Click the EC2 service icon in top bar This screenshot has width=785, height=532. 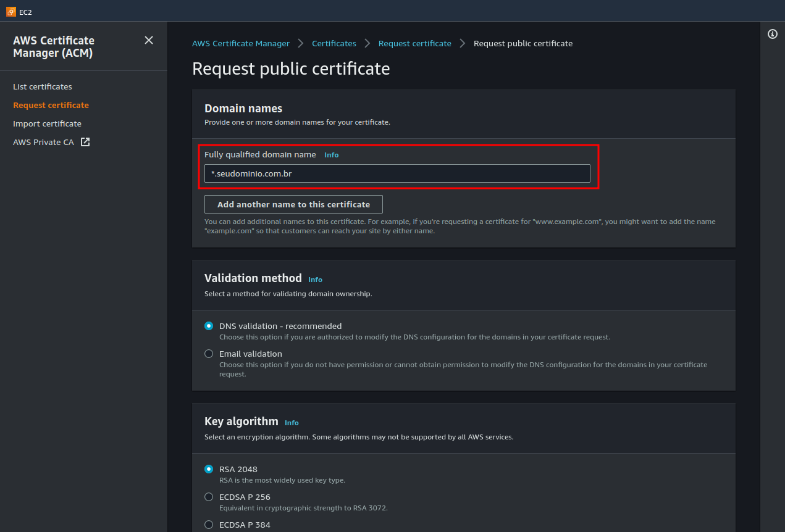(11, 11)
